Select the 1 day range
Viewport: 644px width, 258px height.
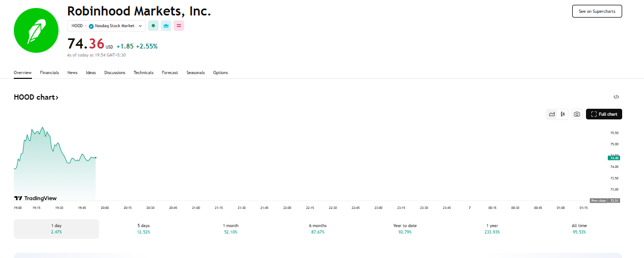point(56,229)
